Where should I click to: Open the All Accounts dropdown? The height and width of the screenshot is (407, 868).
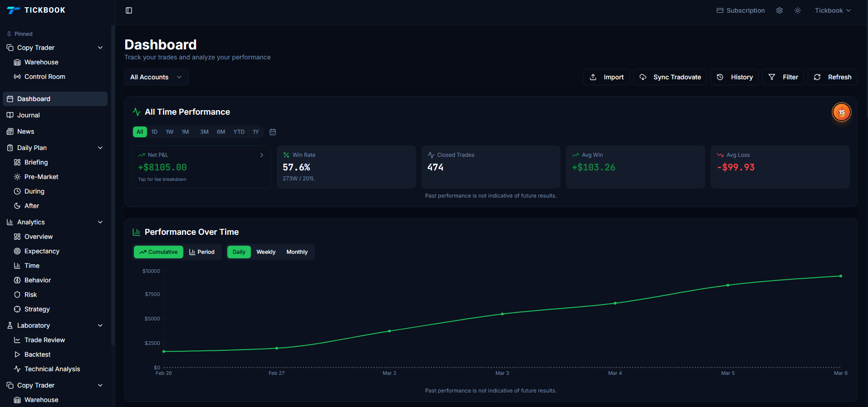pyautogui.click(x=156, y=77)
